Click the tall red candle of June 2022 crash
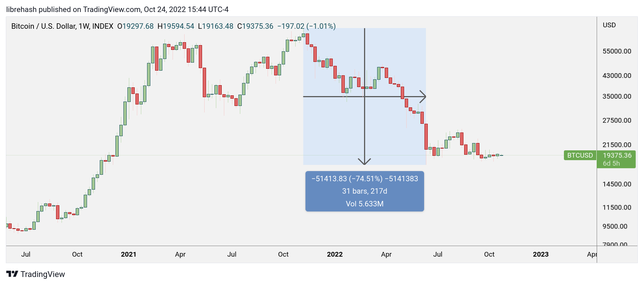644x285 pixels. tap(426, 137)
